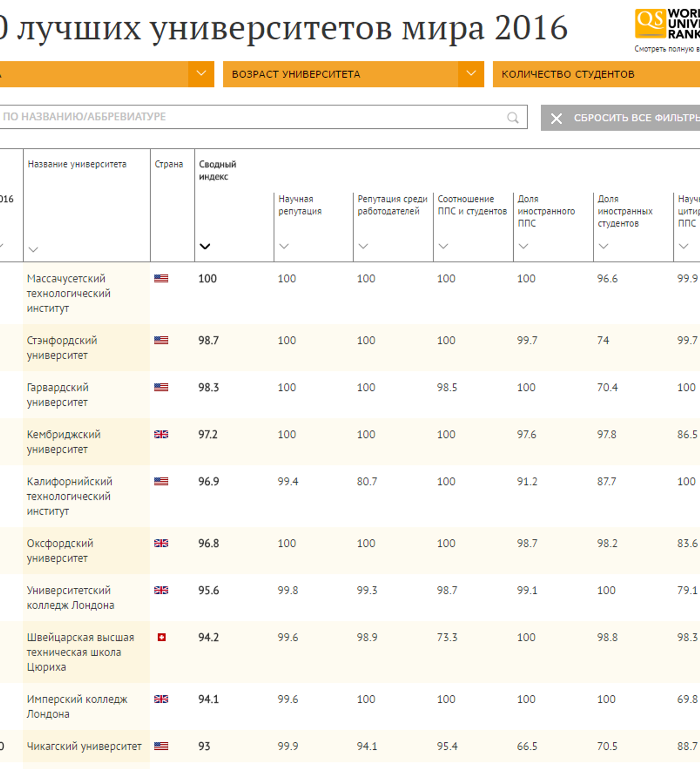Sort by 'Репутация среди работодателей' arrow
The width and height of the screenshot is (700, 769).
363,246
